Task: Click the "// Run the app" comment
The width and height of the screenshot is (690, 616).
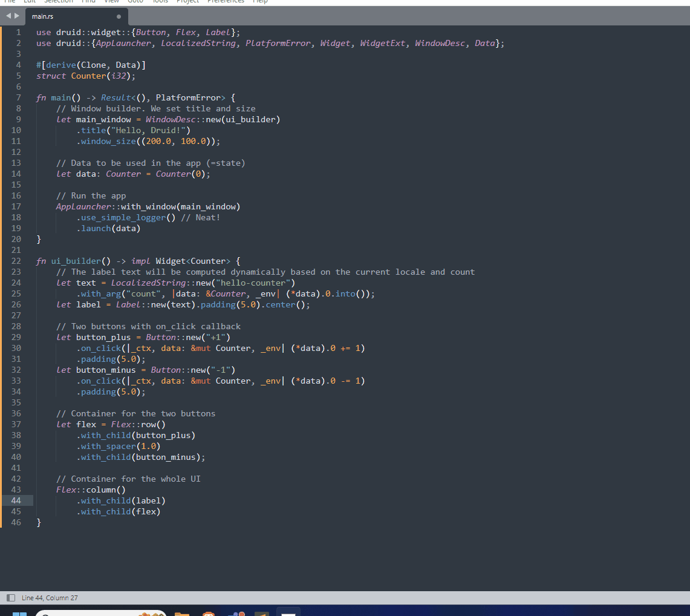Action: (91, 196)
